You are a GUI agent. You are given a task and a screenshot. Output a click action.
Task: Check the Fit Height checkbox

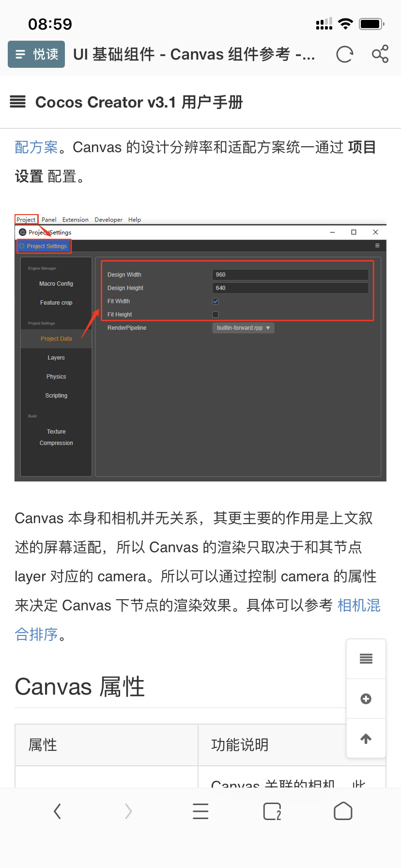[216, 314]
